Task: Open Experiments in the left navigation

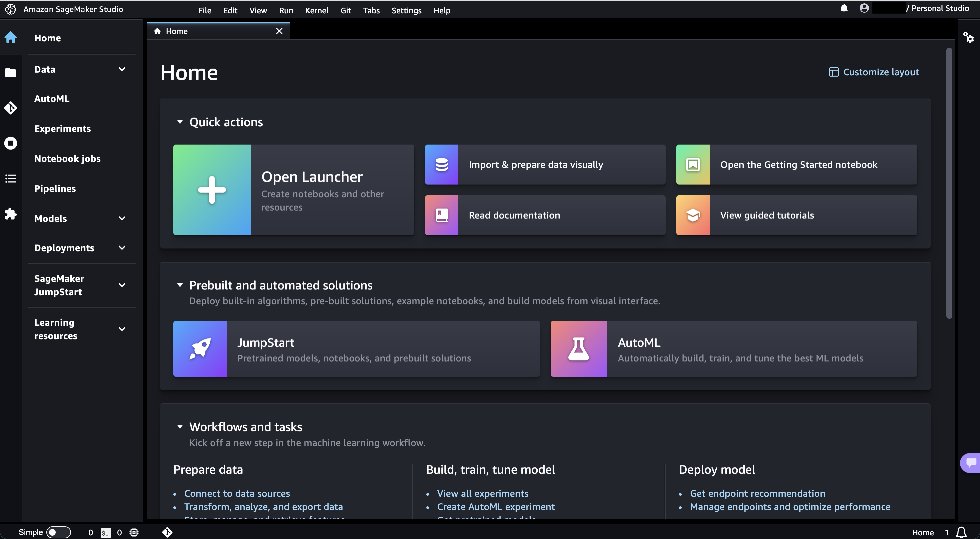Action: coord(62,129)
